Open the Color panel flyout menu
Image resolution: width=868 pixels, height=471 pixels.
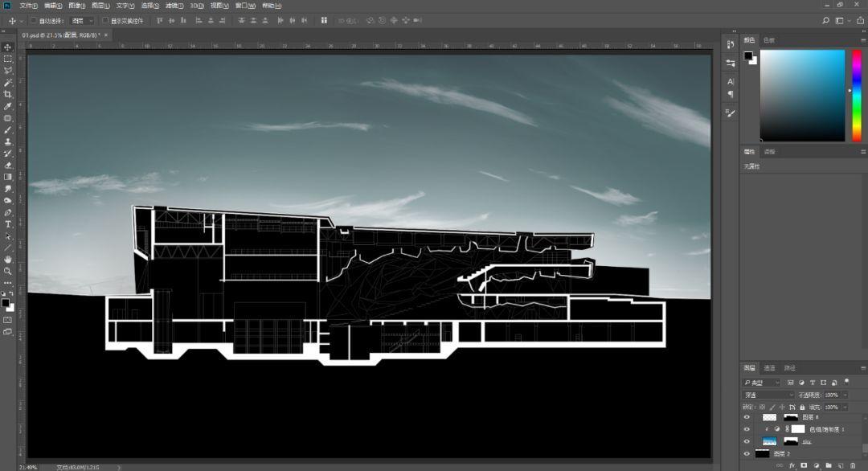coord(863,40)
